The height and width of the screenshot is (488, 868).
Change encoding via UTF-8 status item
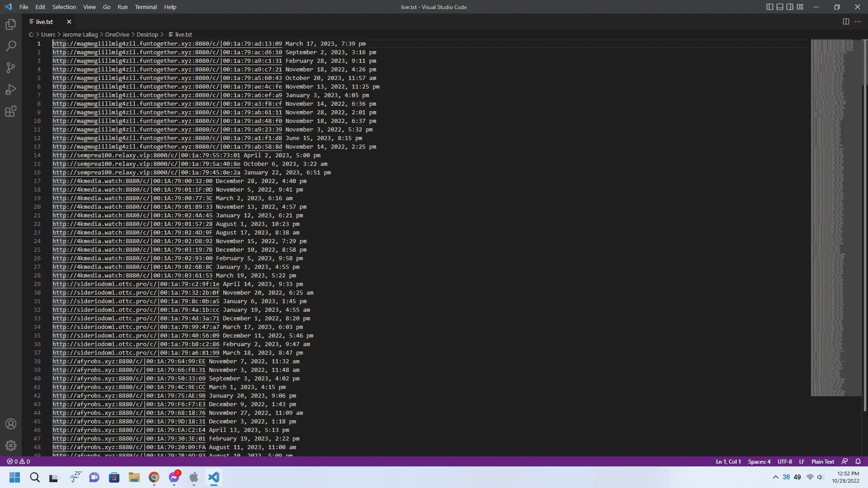pos(785,462)
